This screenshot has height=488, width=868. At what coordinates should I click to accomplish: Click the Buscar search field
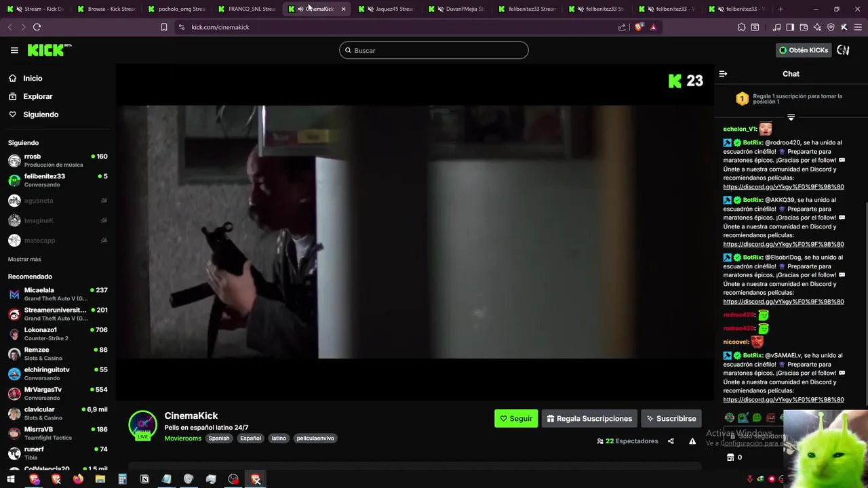(434, 50)
